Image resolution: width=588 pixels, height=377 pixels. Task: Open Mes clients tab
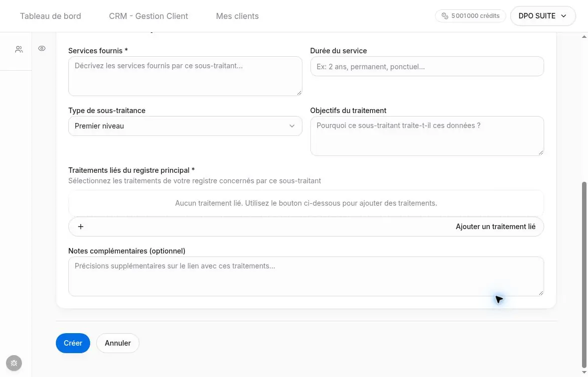coord(237,16)
